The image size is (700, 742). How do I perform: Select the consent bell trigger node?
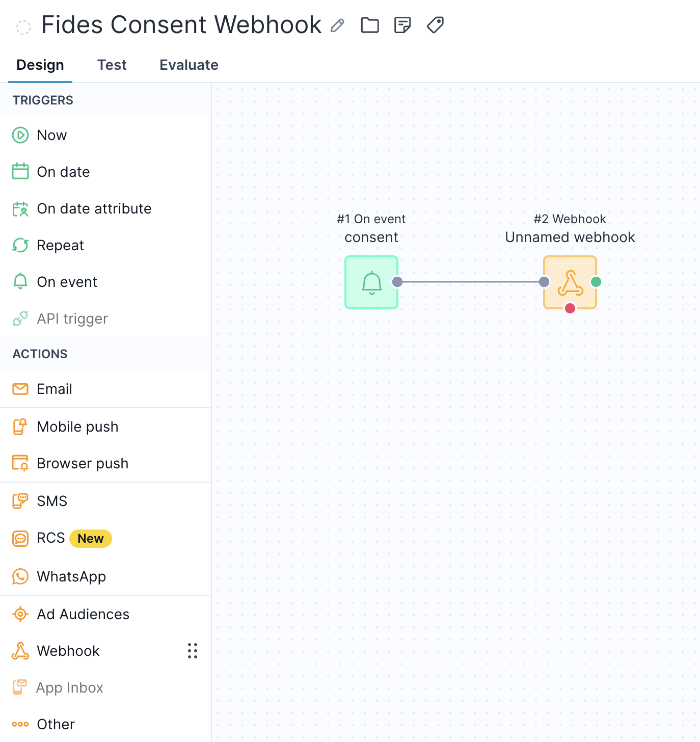tap(371, 282)
